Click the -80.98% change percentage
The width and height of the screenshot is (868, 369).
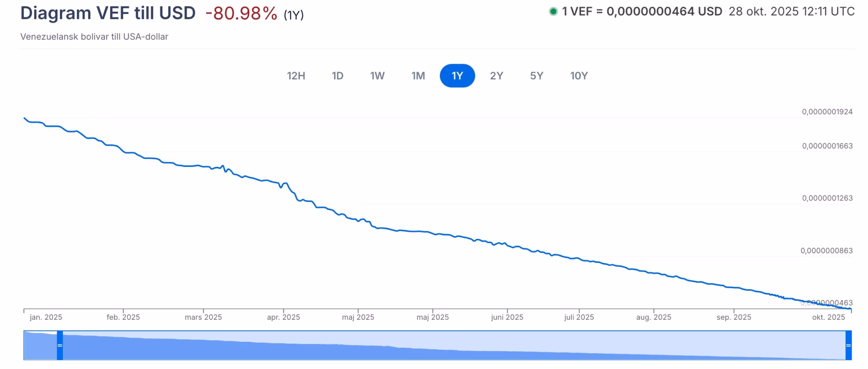tap(241, 14)
